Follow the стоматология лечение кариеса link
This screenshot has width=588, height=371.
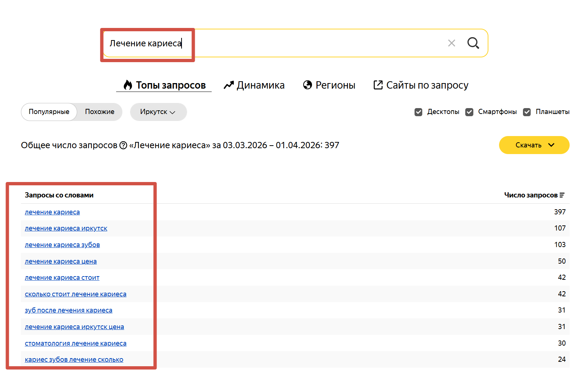click(76, 343)
